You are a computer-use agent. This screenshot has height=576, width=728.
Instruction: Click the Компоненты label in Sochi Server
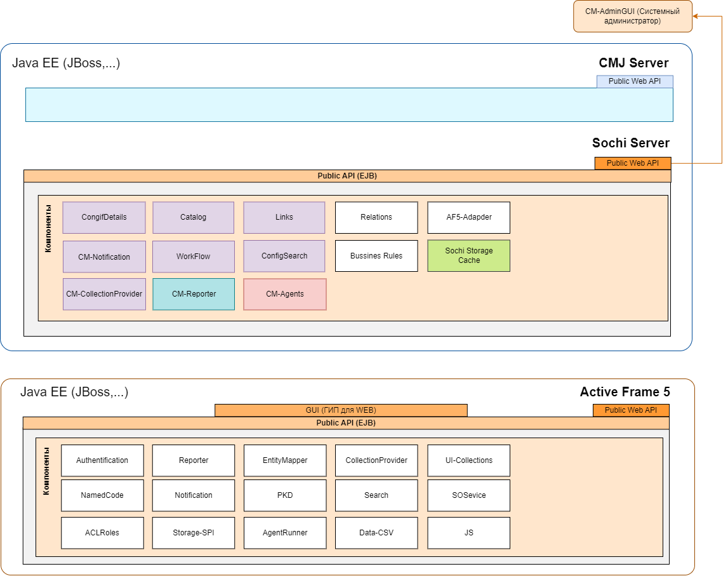point(48,229)
